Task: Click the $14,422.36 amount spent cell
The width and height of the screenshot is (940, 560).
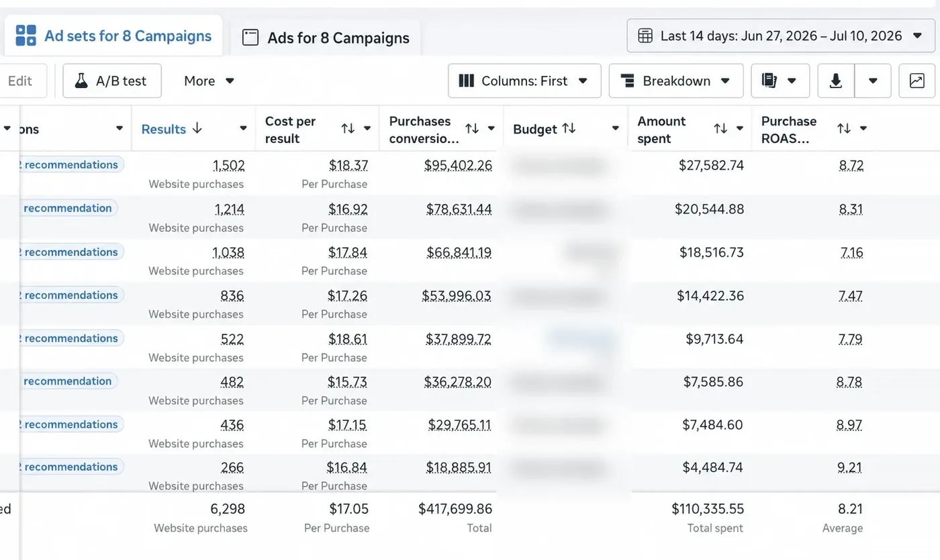Action: pos(710,295)
